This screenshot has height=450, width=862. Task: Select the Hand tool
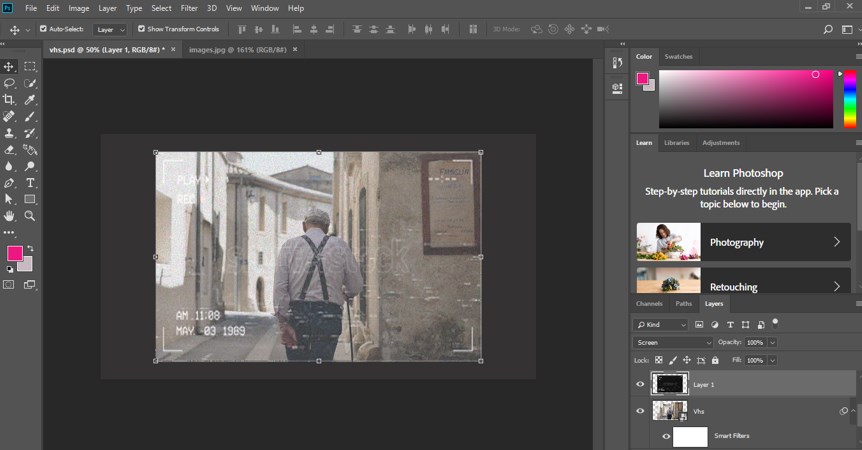[9, 215]
